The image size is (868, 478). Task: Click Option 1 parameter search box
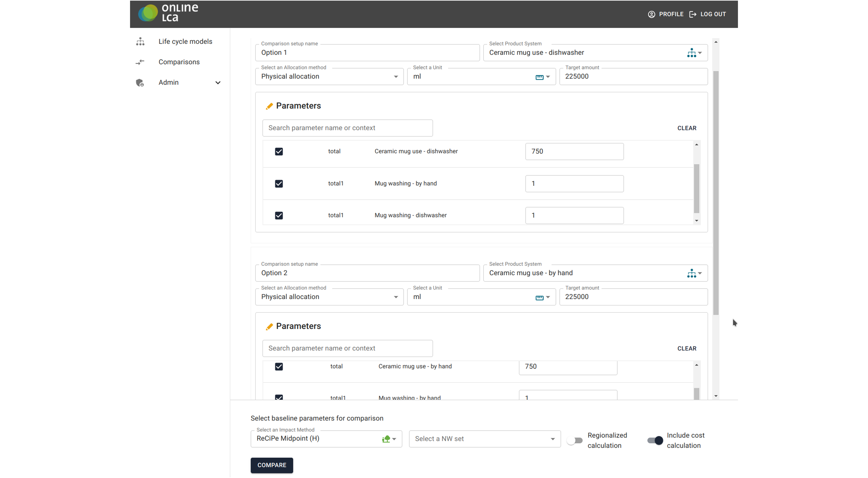click(347, 128)
